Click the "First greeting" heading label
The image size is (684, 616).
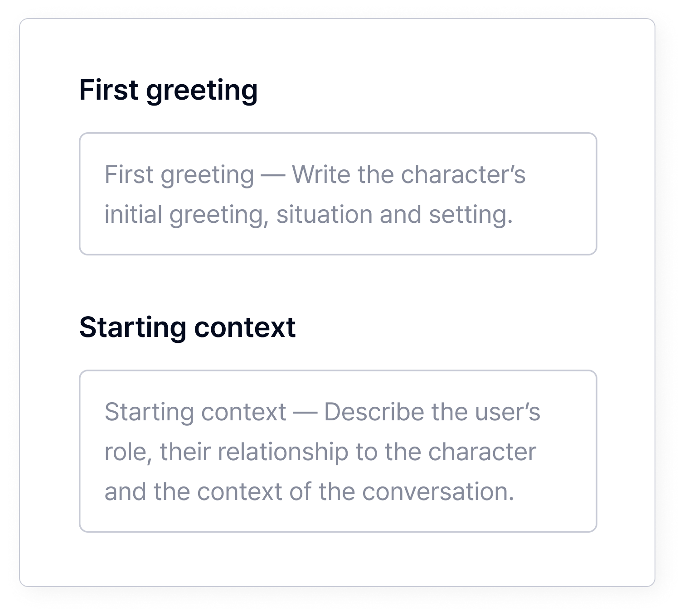(x=168, y=90)
